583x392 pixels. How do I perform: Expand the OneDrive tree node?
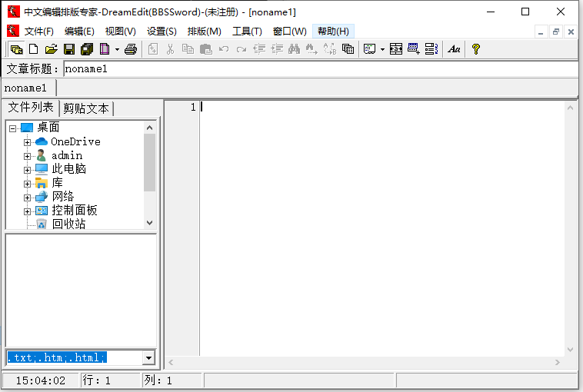coord(27,142)
